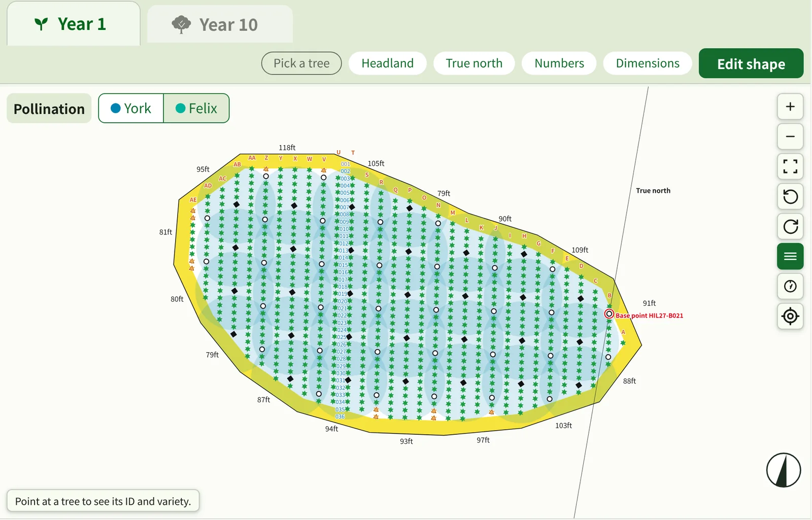Screen dimensions: 812x520
Task: Zoom in with the plus icon
Action: point(790,107)
